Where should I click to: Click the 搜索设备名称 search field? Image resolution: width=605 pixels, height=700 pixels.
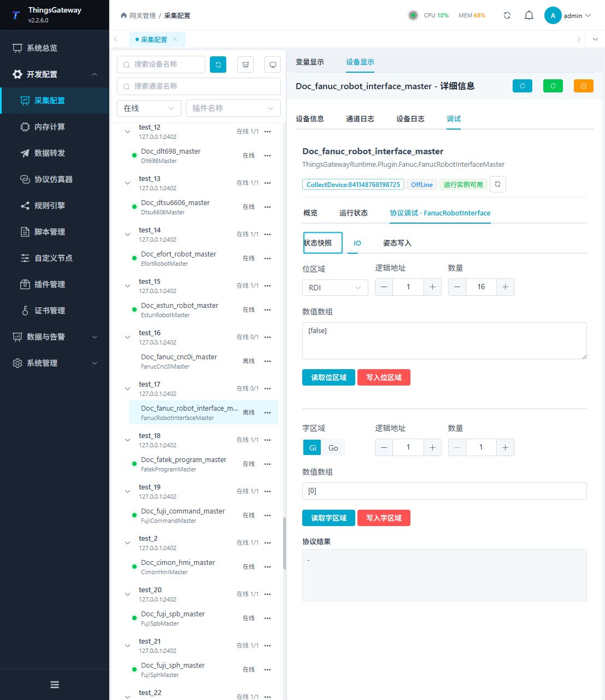point(161,65)
